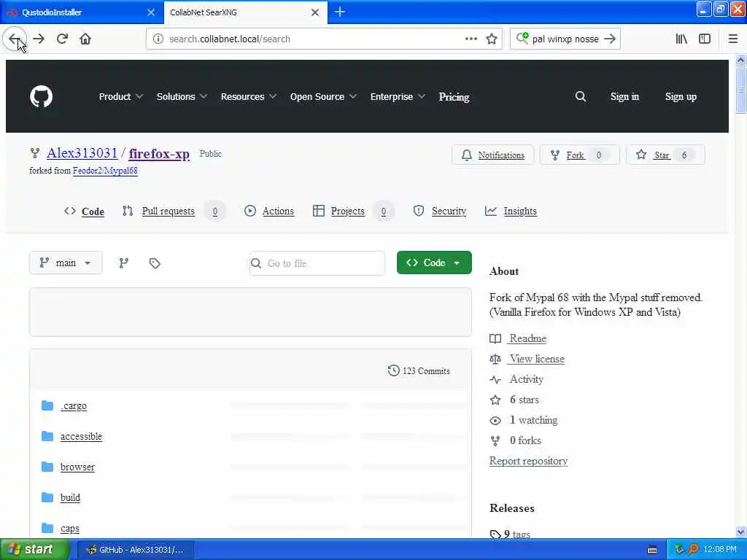Switch to Pull requests tab
747x560 pixels.
(x=174, y=211)
